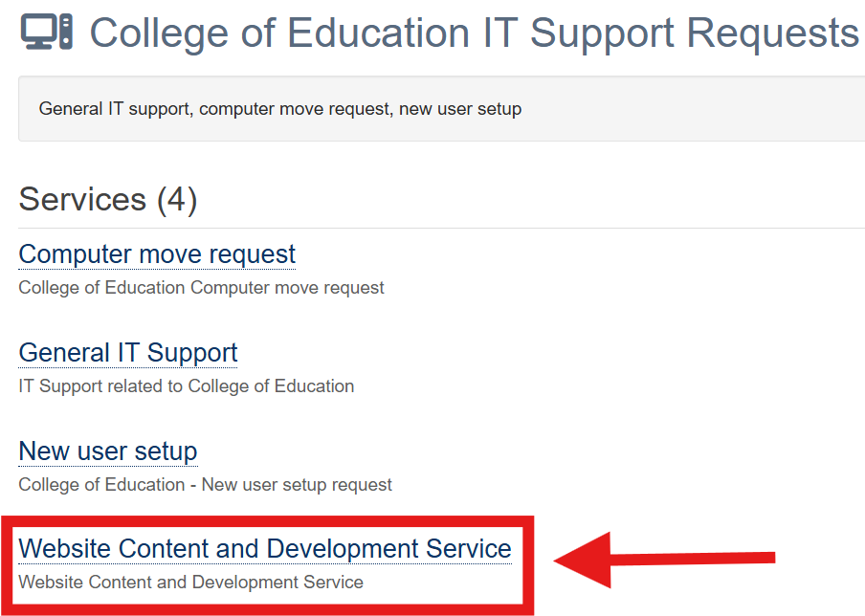Image resolution: width=865 pixels, height=616 pixels.
Task: Click the College of Education IT Support Requests heading
Action: tap(474, 33)
